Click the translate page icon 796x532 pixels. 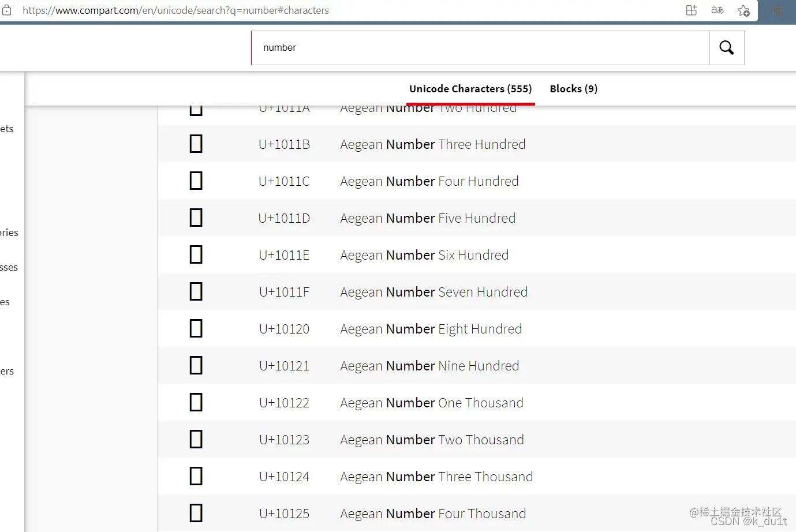(717, 10)
